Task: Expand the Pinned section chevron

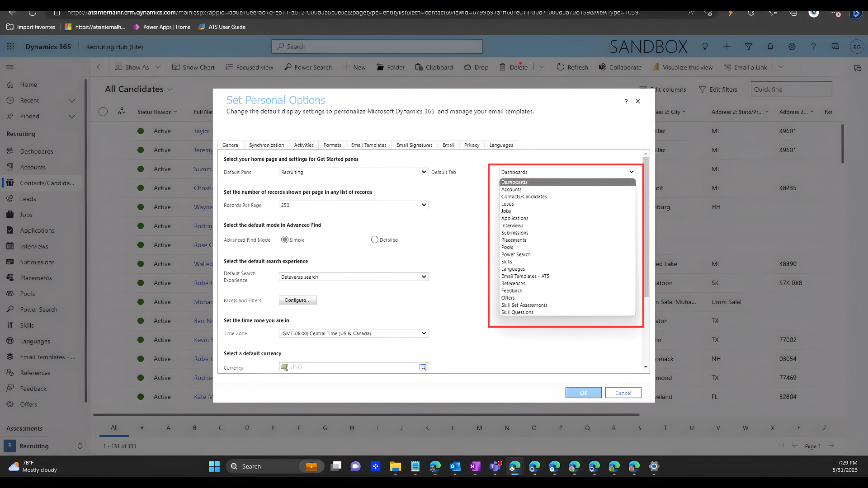Action: coord(72,116)
